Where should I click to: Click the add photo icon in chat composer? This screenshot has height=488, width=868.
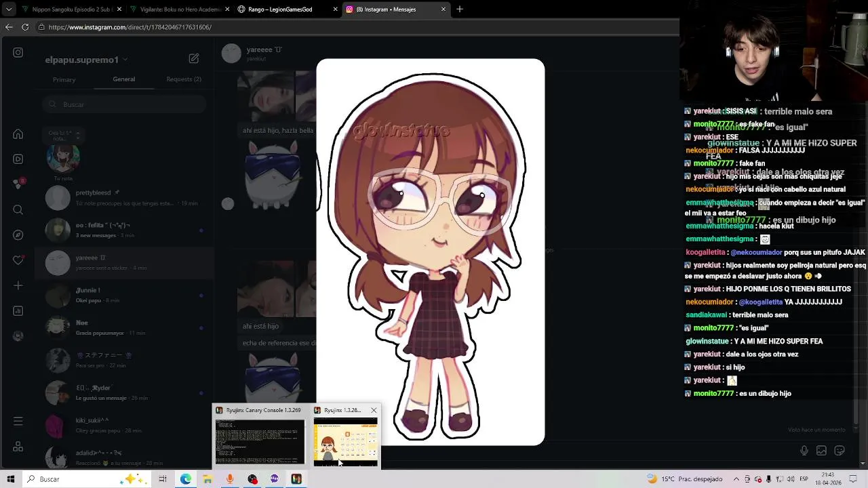click(x=821, y=450)
